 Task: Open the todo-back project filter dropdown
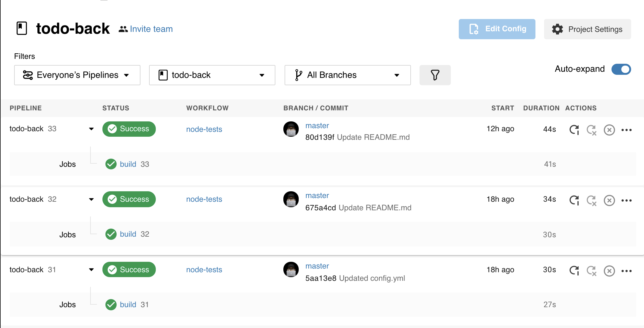click(212, 75)
